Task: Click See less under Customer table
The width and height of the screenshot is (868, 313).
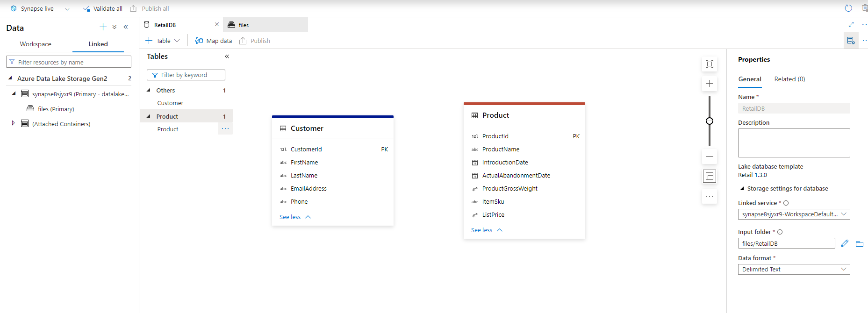Action: coord(295,217)
